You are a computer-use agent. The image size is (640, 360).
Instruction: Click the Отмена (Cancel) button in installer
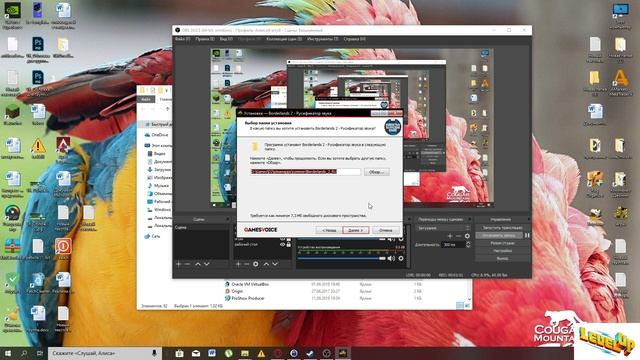click(x=385, y=230)
